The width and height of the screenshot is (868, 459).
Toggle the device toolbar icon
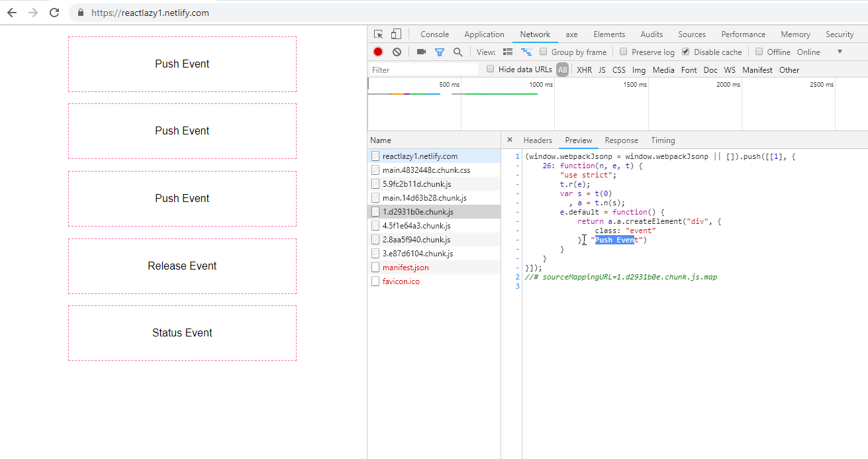[x=396, y=34]
